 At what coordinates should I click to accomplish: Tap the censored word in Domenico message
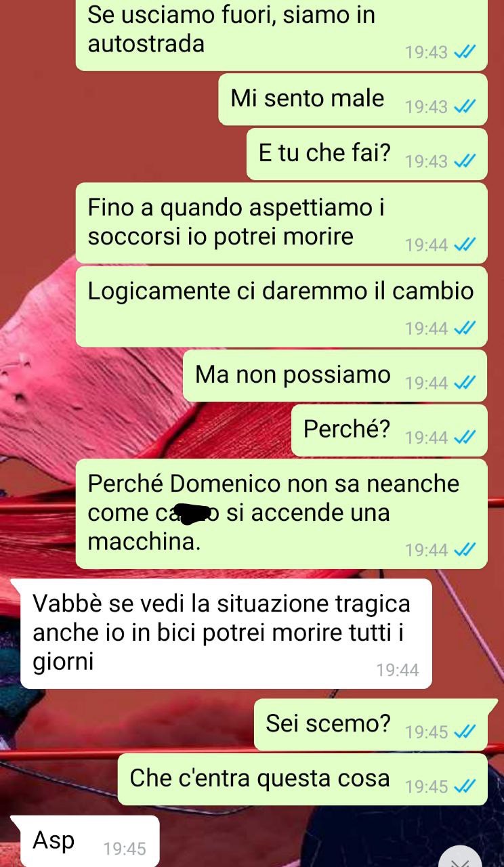(x=187, y=513)
